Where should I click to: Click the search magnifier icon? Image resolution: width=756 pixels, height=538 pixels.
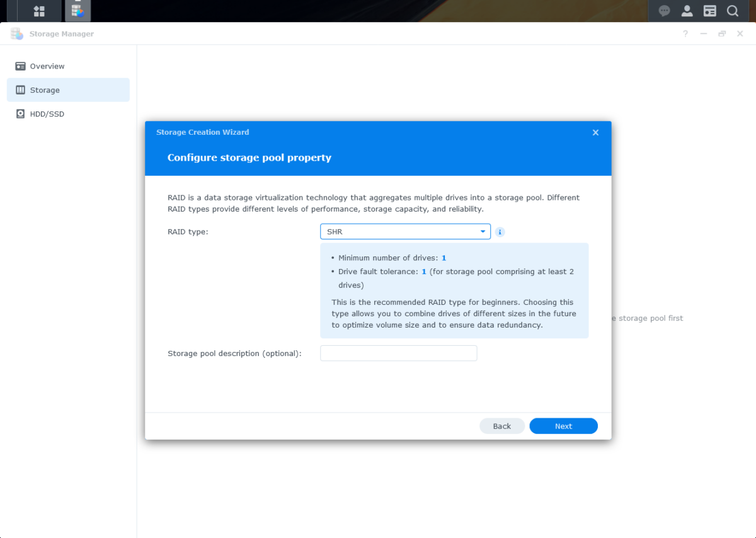(732, 11)
